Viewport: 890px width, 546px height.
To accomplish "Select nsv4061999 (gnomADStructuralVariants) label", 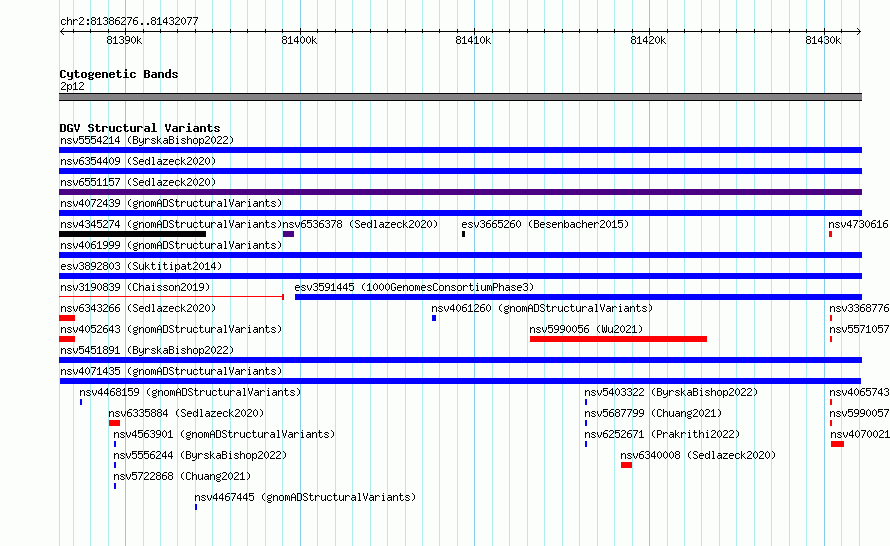I will click(x=171, y=245).
